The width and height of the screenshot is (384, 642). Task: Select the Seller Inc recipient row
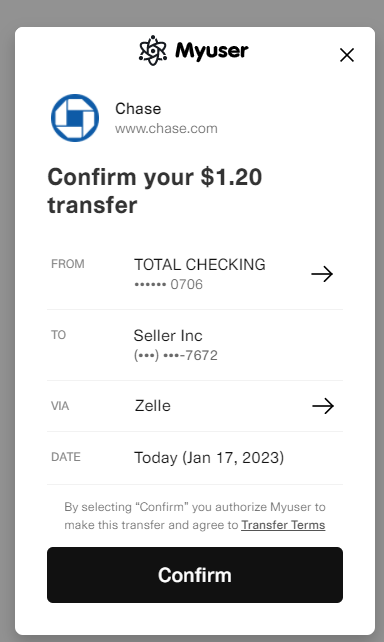(x=195, y=345)
